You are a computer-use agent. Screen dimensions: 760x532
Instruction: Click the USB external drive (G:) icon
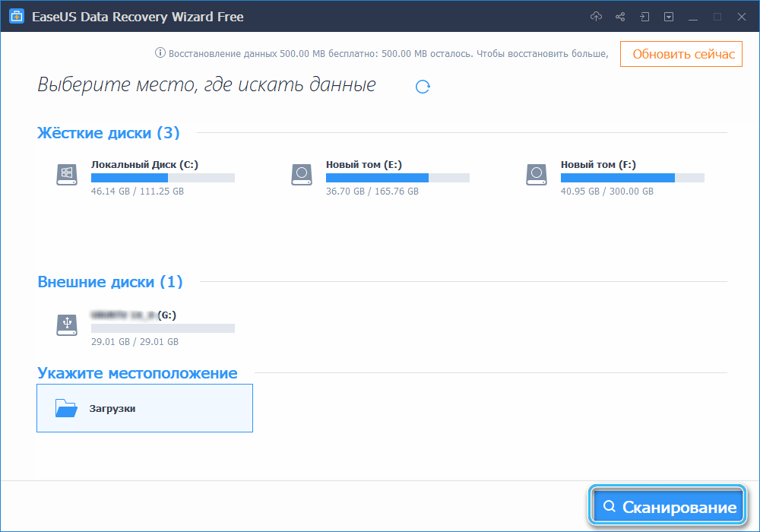pyautogui.click(x=67, y=325)
